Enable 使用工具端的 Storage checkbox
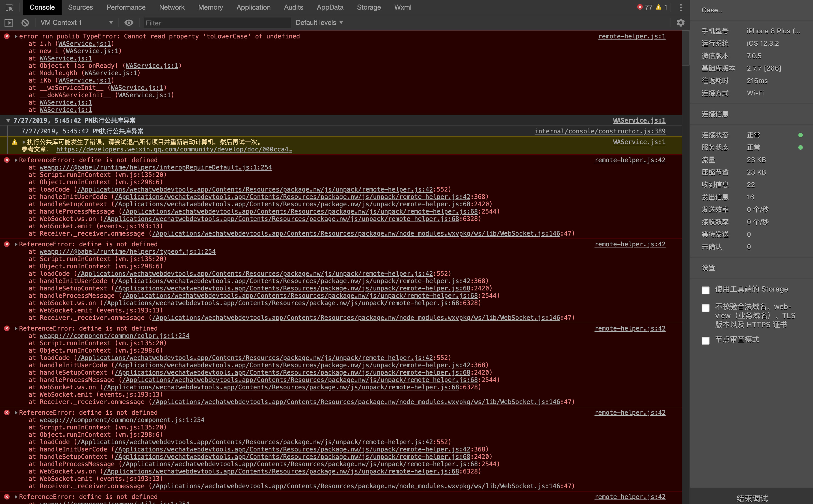Viewport: 813px width, 504px height. coord(705,290)
